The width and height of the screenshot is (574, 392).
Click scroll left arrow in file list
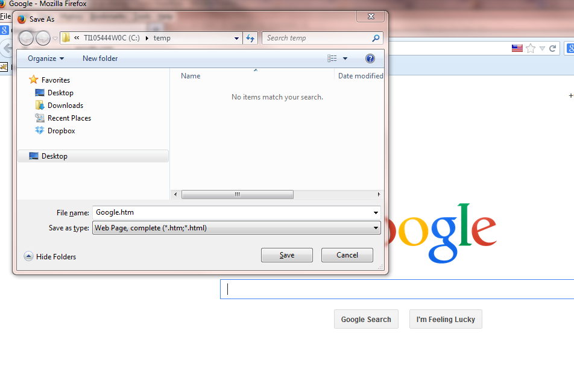[175, 194]
